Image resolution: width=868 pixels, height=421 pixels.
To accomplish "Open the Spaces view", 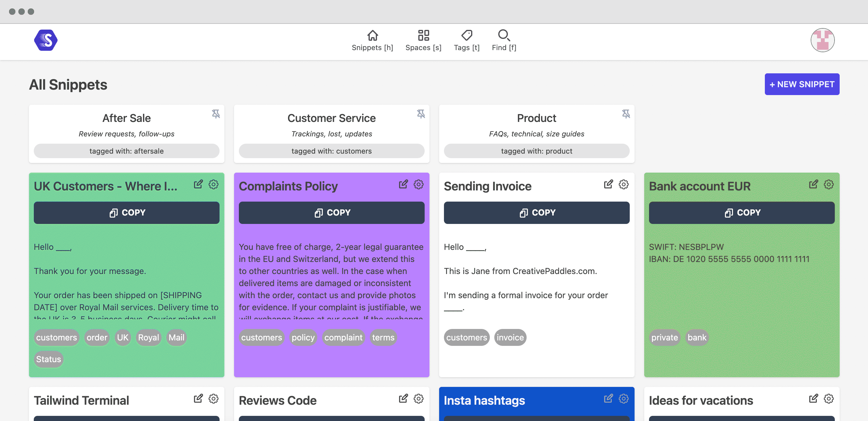I will pyautogui.click(x=423, y=40).
